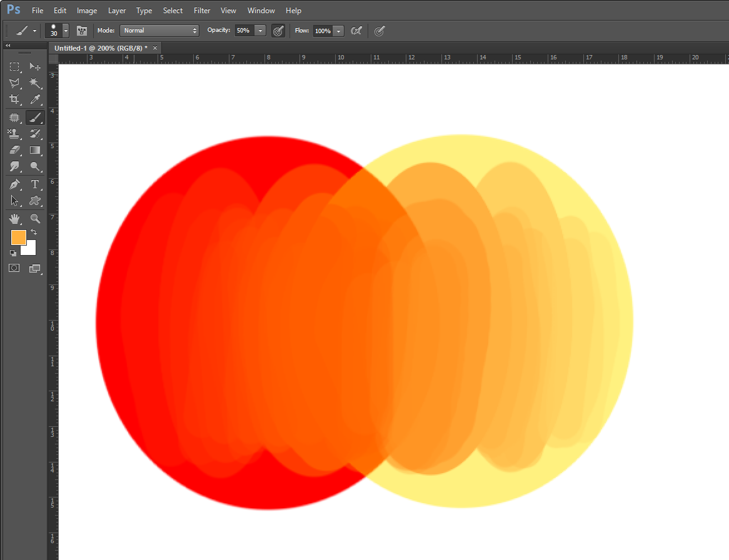Click the Opacity 50% value field
Viewport: 729px width, 560px height.
[x=245, y=31]
